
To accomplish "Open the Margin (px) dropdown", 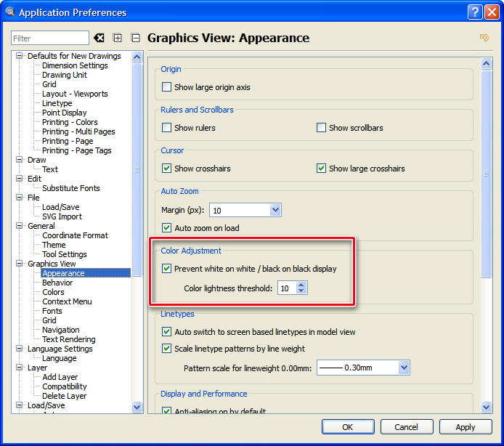I will click(275, 210).
